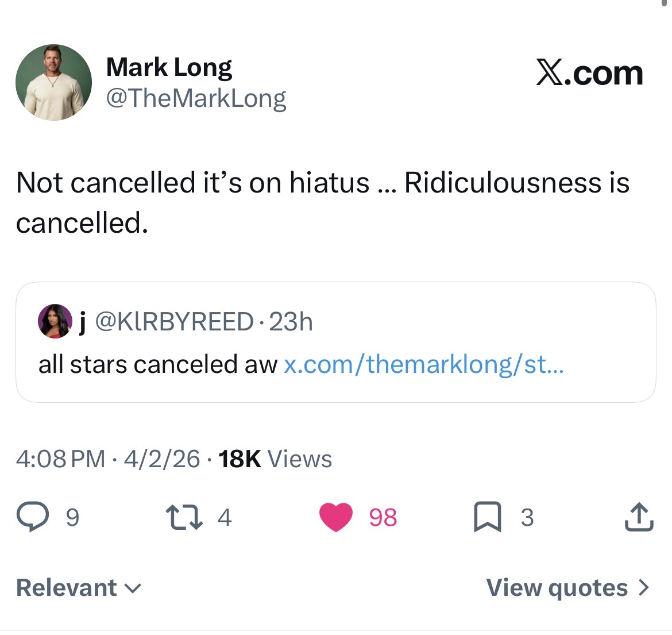
Task: Click the X.com logo
Action: 589,74
